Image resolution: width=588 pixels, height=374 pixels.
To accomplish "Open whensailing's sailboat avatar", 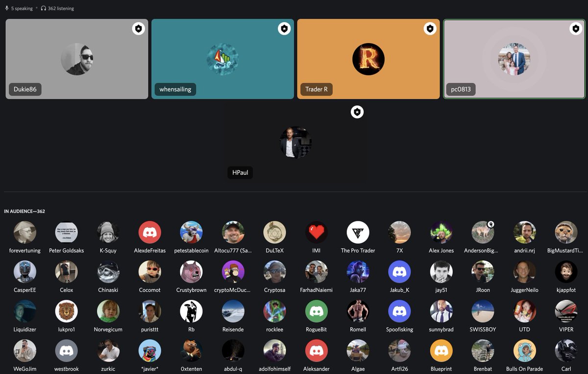I will (x=222, y=59).
